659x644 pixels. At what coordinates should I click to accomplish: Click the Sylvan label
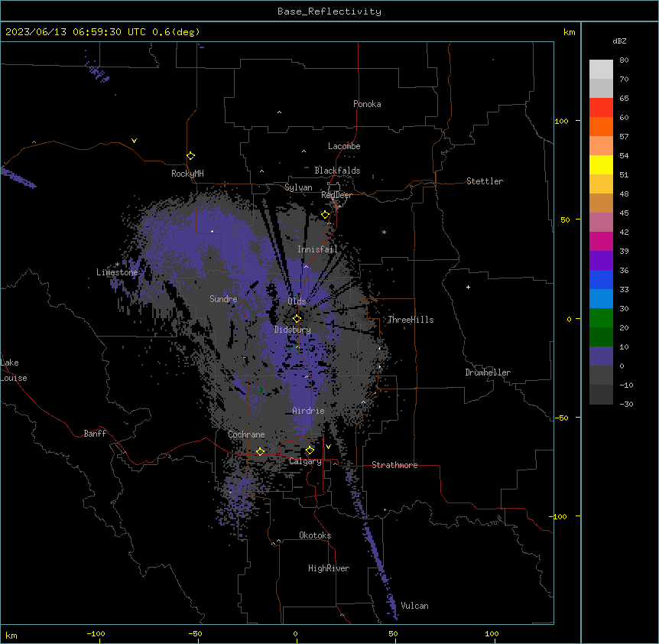click(298, 187)
